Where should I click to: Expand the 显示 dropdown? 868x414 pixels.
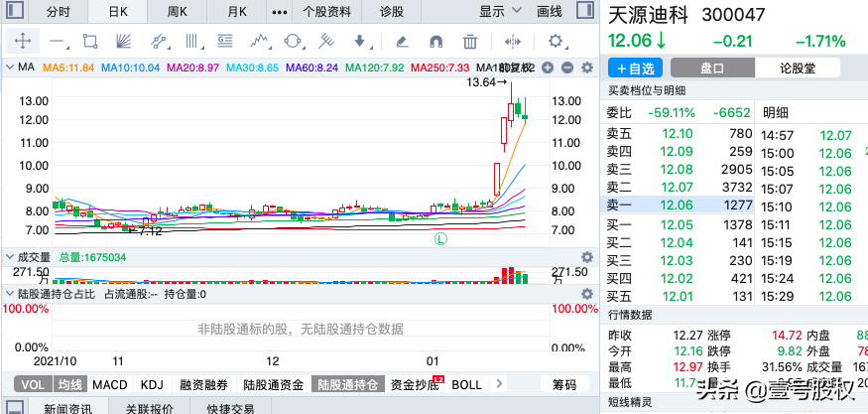pyautogui.click(x=500, y=11)
